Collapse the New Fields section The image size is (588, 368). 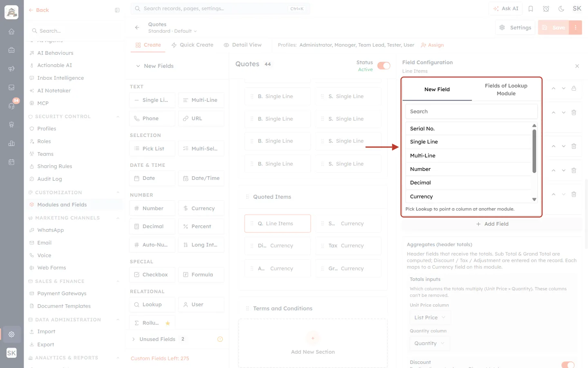[x=138, y=66]
